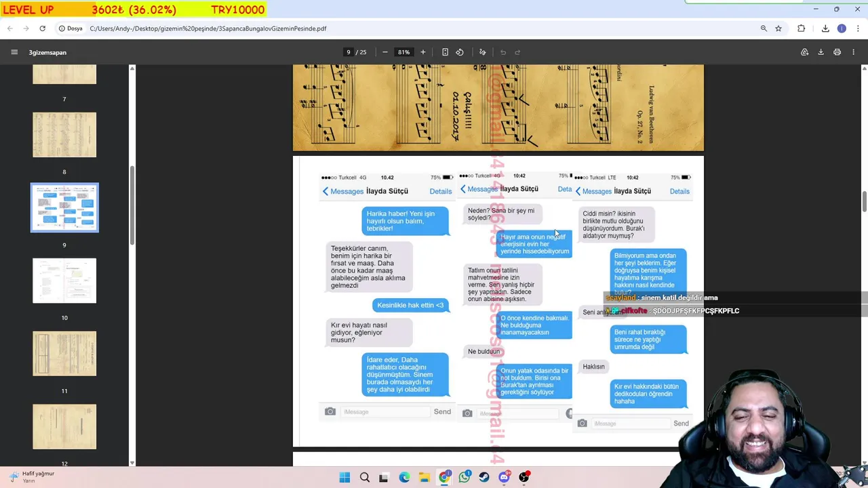Select the draw annotation tool
Image resolution: width=868 pixels, height=488 pixels.
click(x=483, y=52)
